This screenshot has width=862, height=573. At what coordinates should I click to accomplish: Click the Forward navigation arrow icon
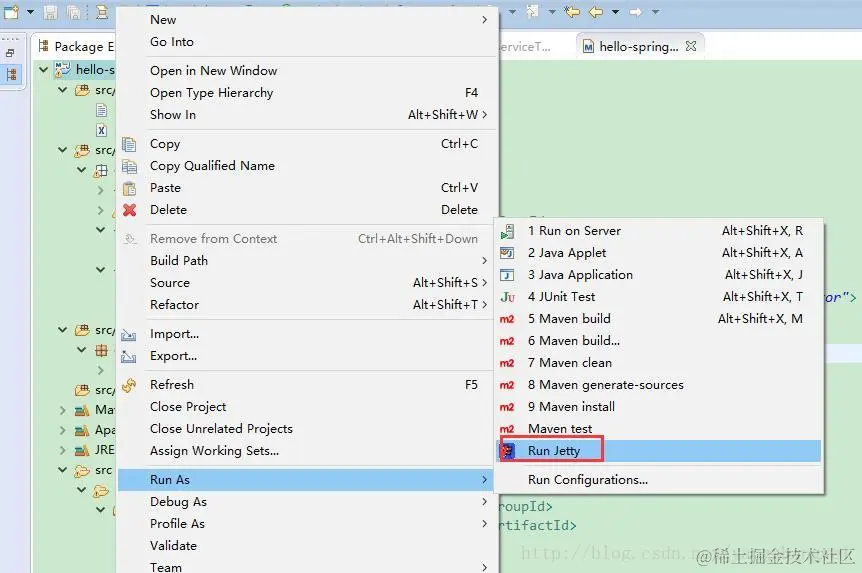(636, 12)
